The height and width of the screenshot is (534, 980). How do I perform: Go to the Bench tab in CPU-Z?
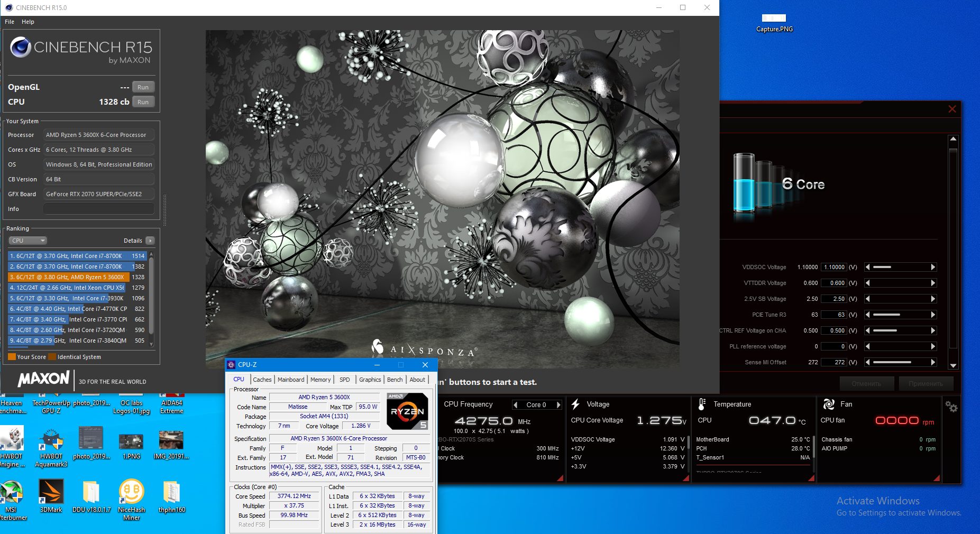point(395,380)
